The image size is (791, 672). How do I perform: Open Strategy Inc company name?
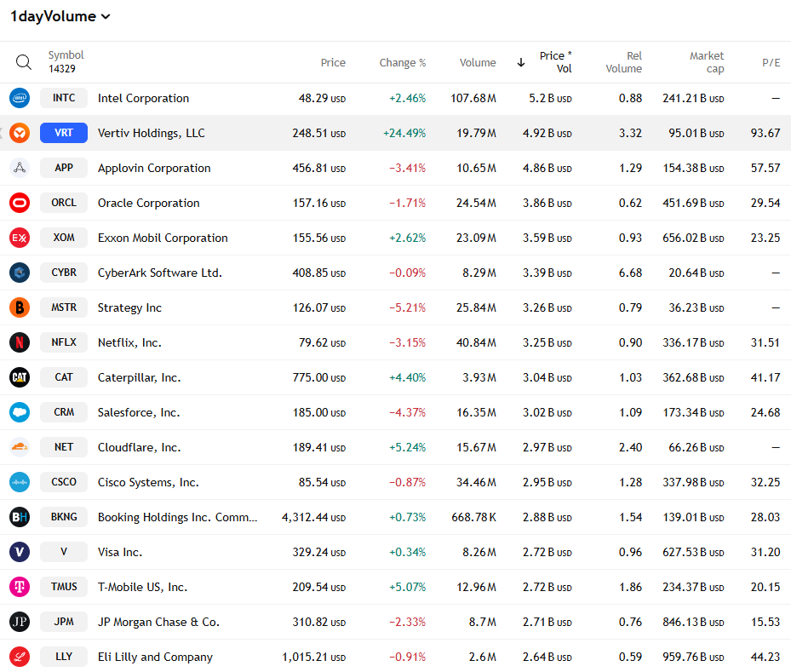pyautogui.click(x=129, y=307)
